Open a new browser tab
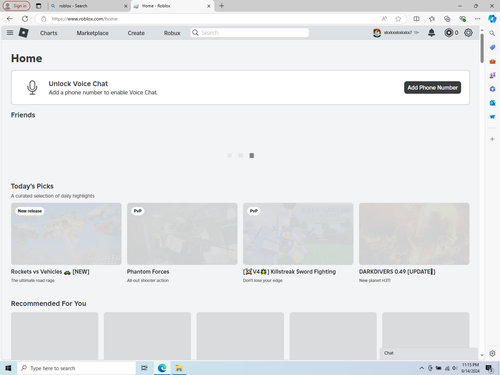Screen dimensions: 500x375 click(x=222, y=6)
